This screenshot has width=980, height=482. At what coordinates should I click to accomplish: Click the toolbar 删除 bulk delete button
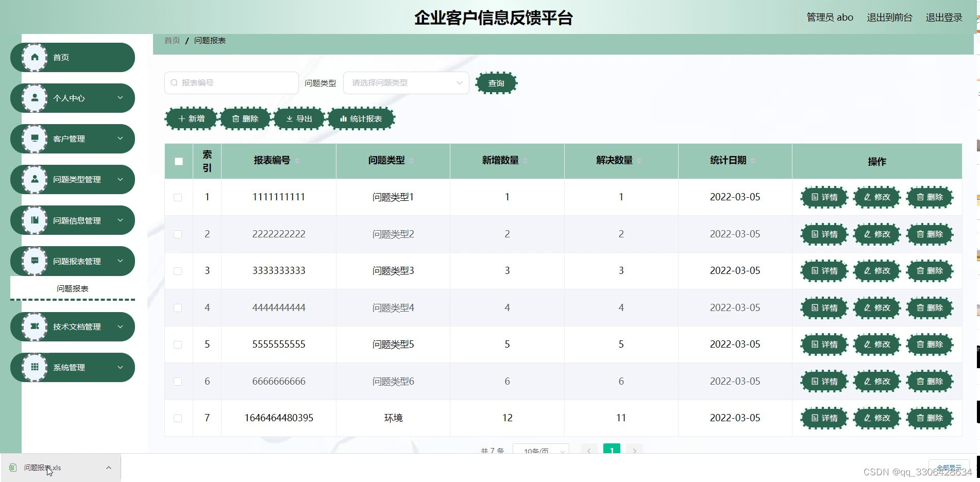(x=245, y=118)
